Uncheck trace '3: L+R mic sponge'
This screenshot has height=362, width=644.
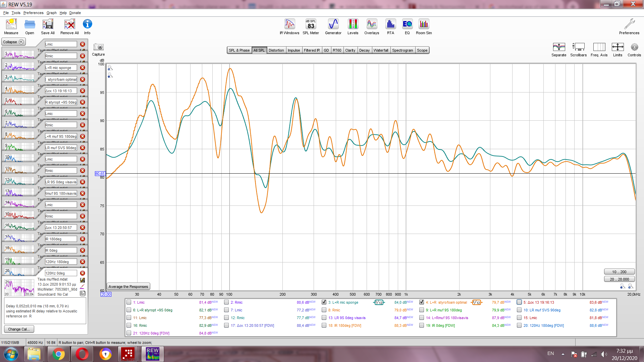324,302
